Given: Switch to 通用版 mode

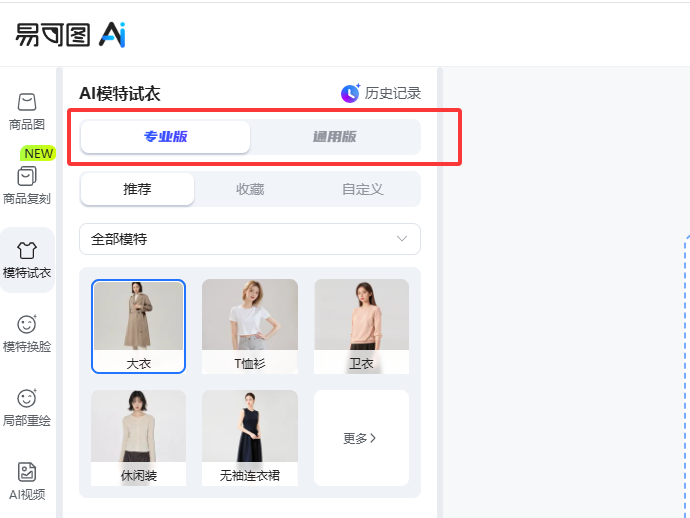Looking at the screenshot, I should click(335, 137).
